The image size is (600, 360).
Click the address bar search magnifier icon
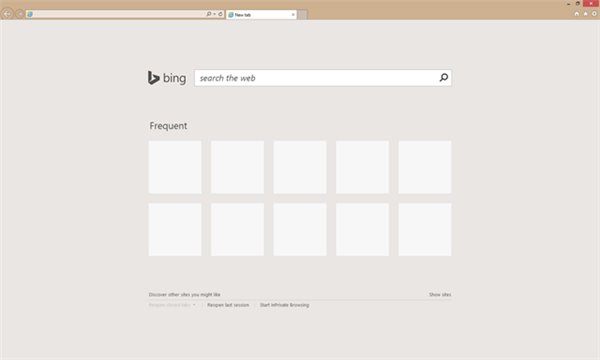pos(209,14)
